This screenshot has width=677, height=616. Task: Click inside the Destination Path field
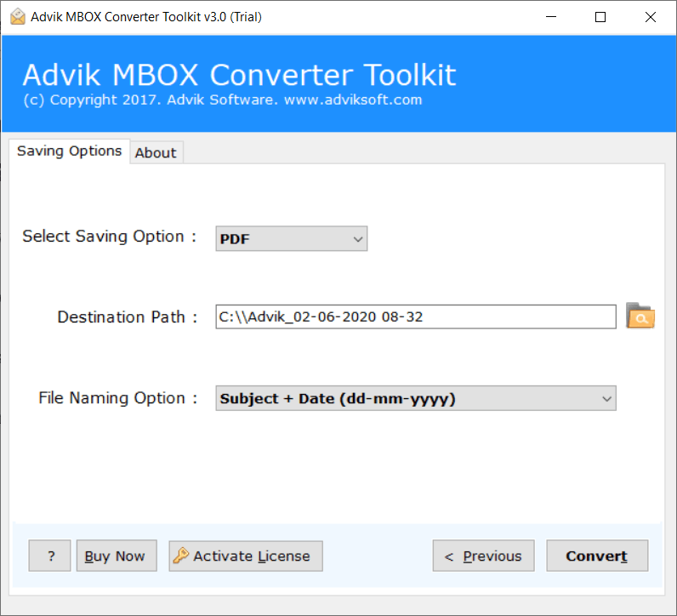[416, 317]
